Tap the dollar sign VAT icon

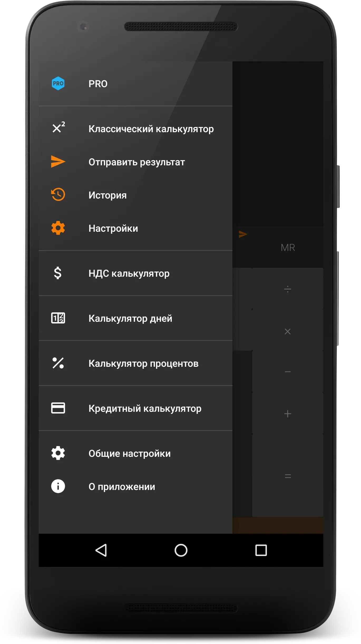click(58, 273)
